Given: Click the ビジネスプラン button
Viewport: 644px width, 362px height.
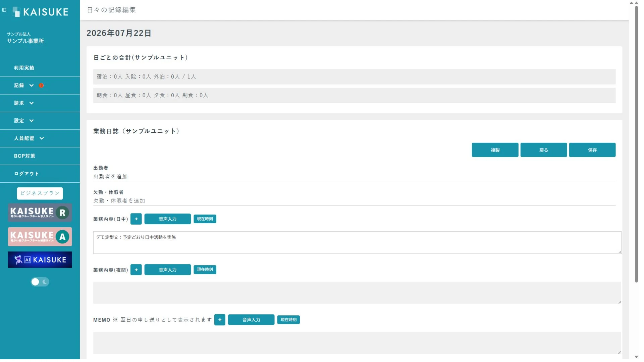Looking at the screenshot, I should pyautogui.click(x=40, y=193).
